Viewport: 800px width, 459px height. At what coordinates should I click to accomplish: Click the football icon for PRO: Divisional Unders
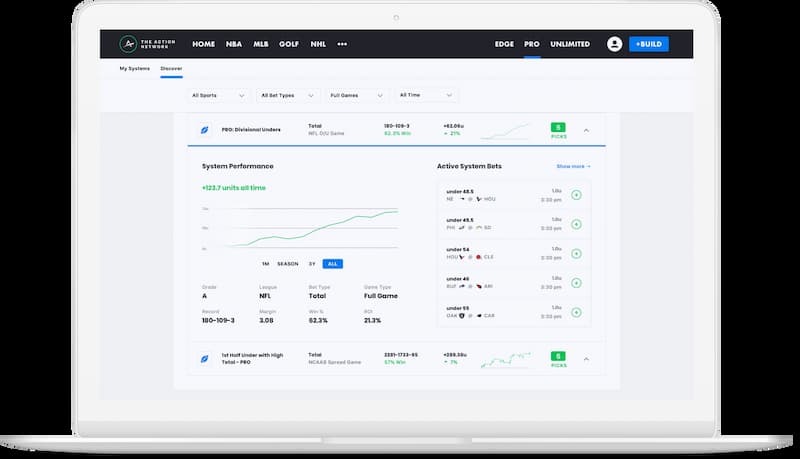(205, 130)
